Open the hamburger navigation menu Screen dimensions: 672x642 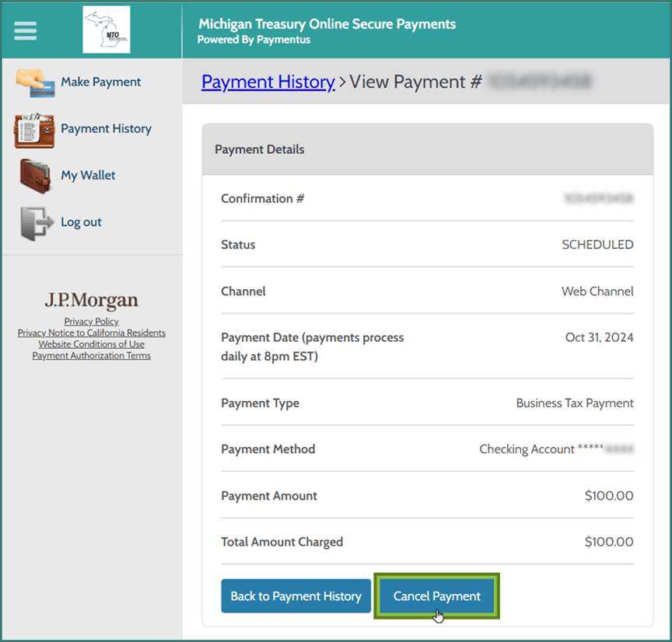pyautogui.click(x=25, y=31)
